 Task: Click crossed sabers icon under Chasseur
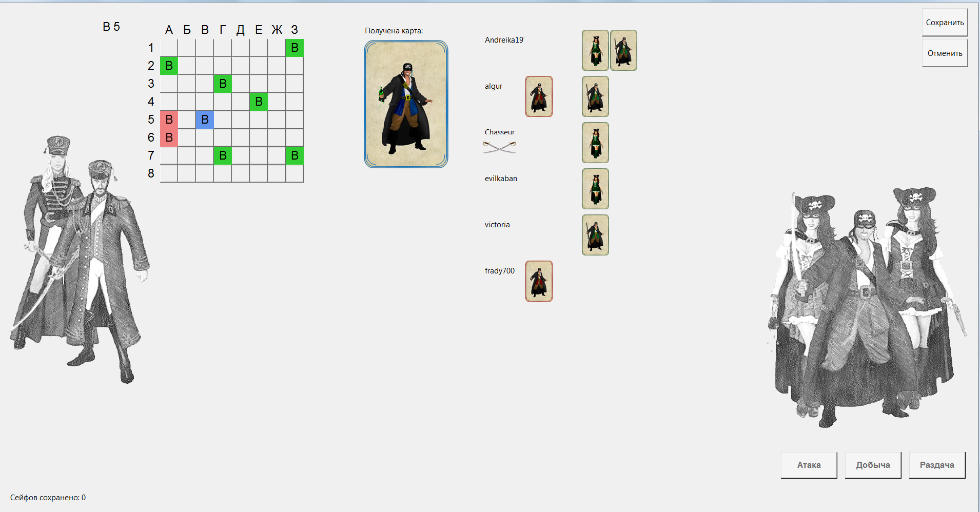point(499,147)
